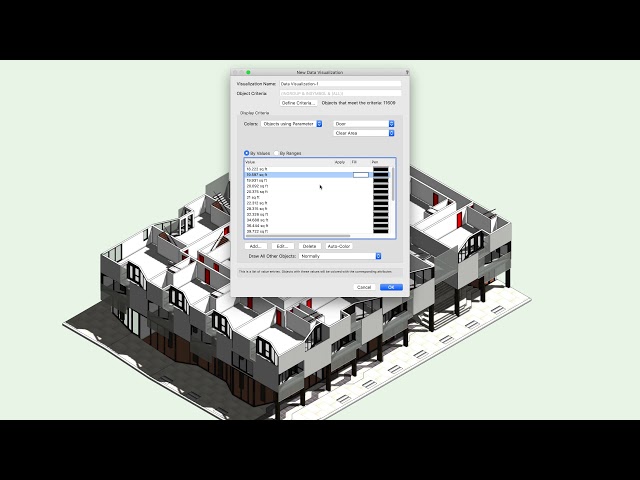This screenshot has height=480, width=640.
Task: Open the Colors 'Objects using Parameter' dropdown
Action: tap(291, 124)
